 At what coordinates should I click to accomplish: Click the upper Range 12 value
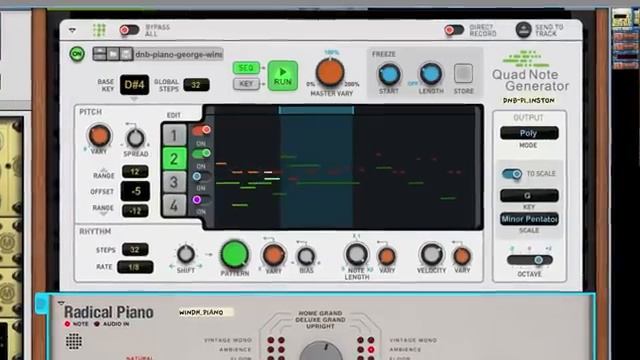pyautogui.click(x=135, y=171)
